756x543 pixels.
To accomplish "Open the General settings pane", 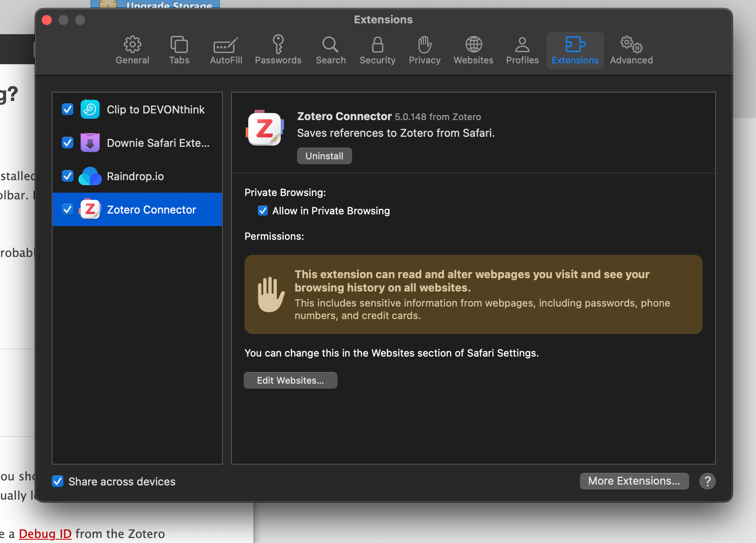I will click(132, 50).
